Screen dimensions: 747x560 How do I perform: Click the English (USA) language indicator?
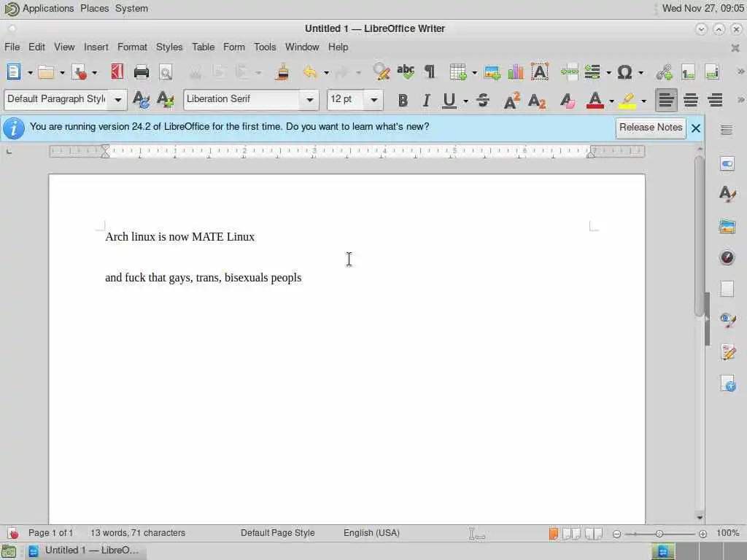pyautogui.click(x=371, y=533)
